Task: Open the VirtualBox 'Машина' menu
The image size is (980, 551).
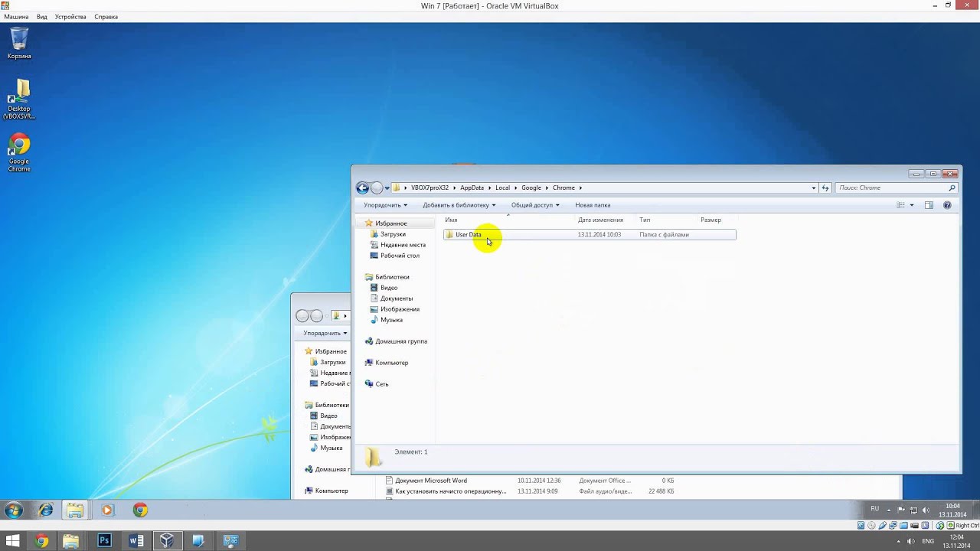Action: 16,17
